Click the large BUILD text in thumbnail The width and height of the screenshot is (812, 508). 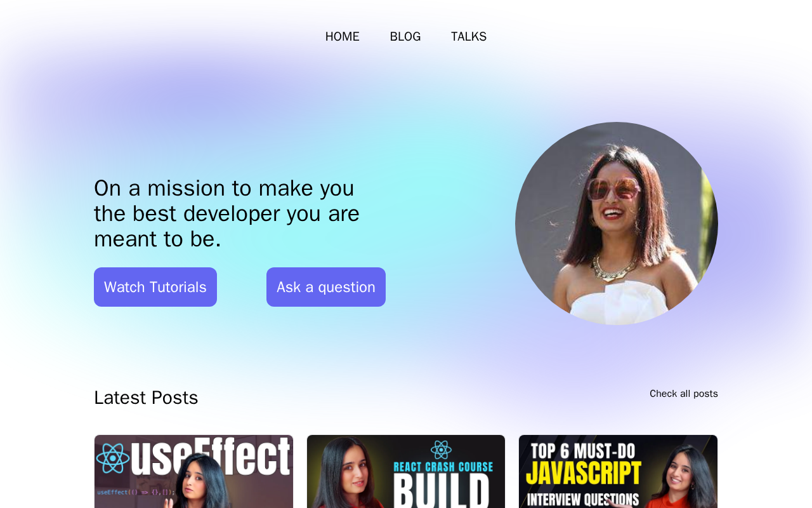pos(442,492)
